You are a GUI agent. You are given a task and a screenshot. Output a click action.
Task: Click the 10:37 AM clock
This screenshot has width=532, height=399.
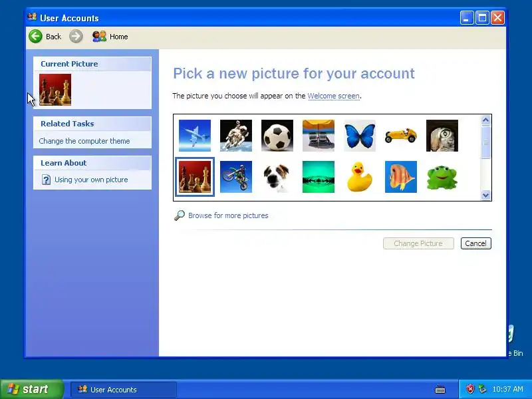[x=507, y=389]
